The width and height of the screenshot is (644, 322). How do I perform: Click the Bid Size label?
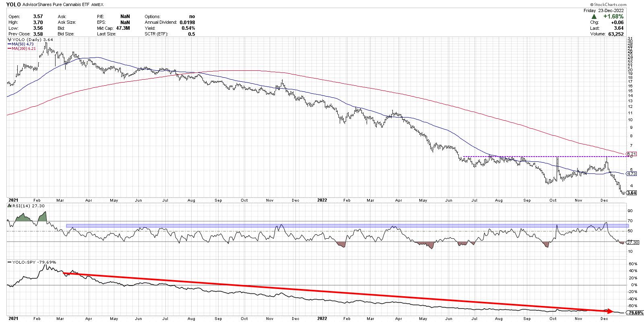coord(66,34)
